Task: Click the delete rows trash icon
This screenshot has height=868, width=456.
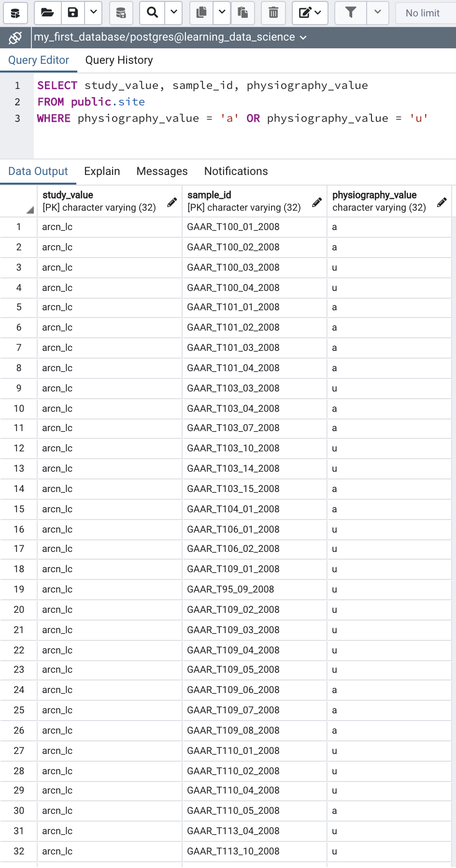Action: [273, 13]
